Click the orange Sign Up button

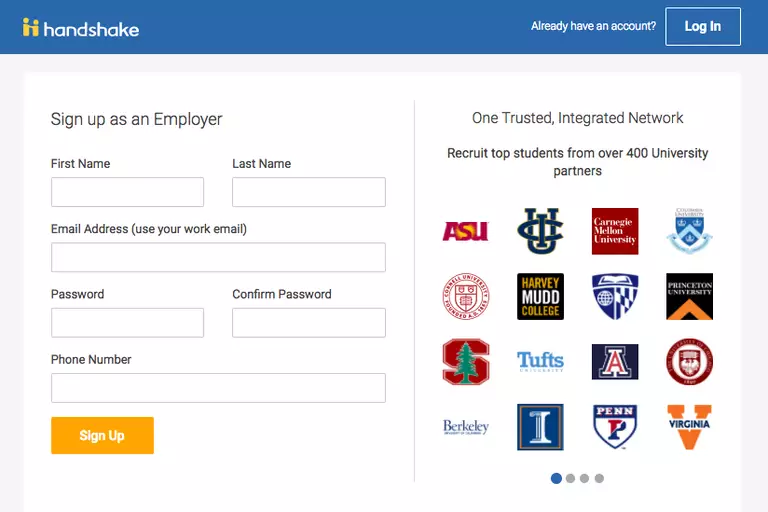pos(102,436)
